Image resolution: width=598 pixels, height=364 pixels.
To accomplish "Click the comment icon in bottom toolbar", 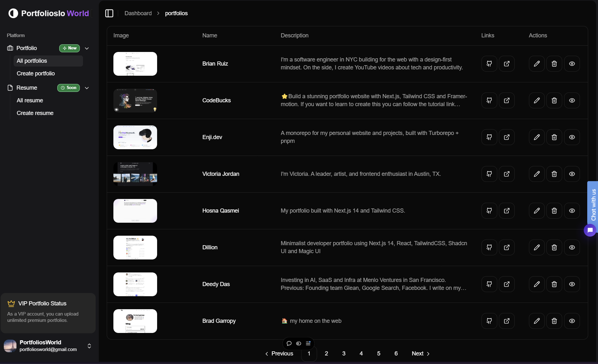I will tap(289, 343).
